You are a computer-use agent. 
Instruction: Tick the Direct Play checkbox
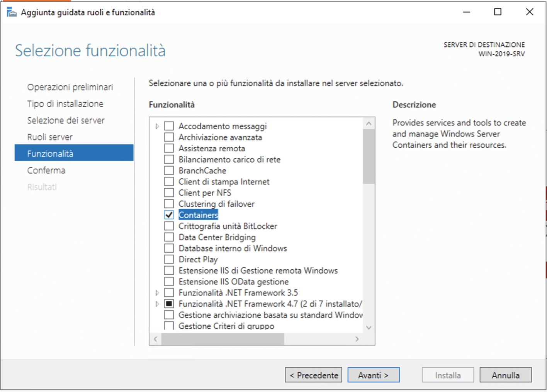[x=169, y=259]
